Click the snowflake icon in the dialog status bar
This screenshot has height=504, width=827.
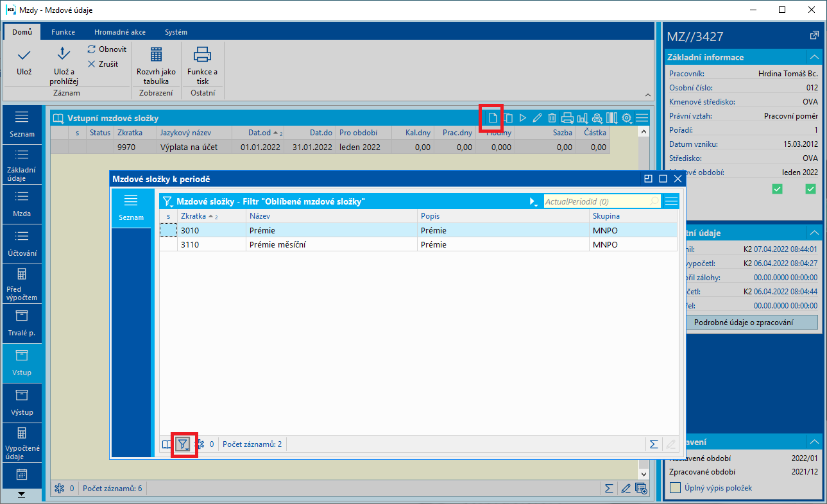click(x=200, y=444)
